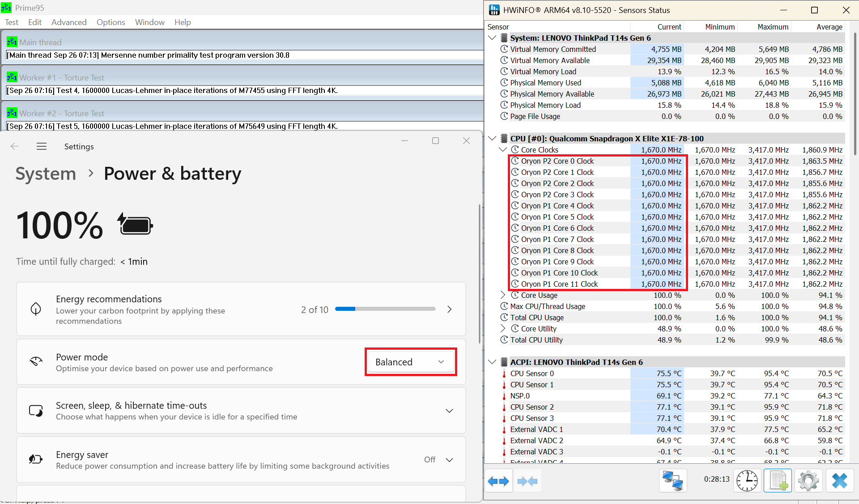859x504 pixels.
Task: Click the Energy recommendations leaf icon
Action: pyautogui.click(x=36, y=309)
